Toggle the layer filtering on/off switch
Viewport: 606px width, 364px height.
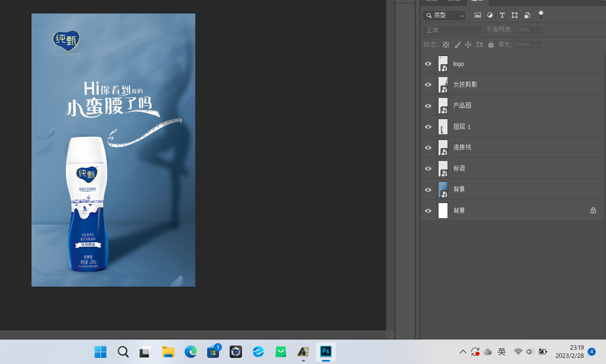[x=541, y=15]
